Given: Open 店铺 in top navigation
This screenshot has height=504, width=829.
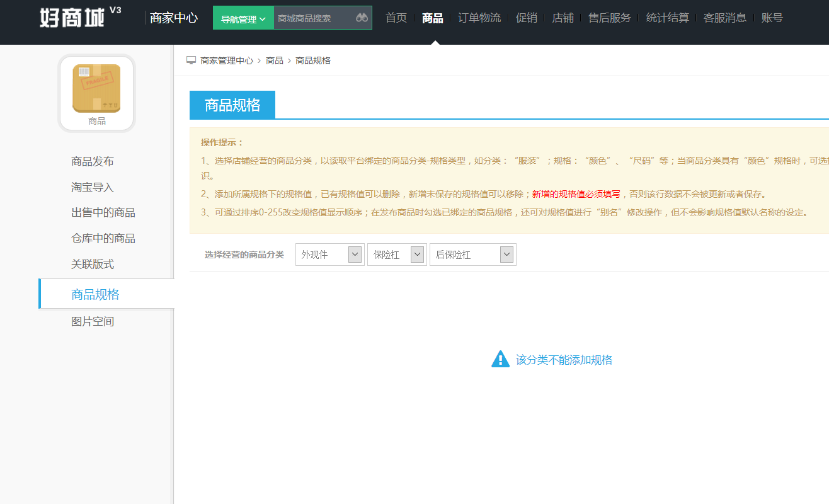Looking at the screenshot, I should tap(563, 18).
